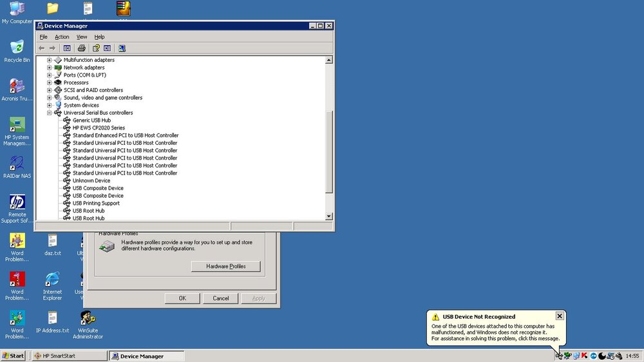Select Standard Enhanced PCI to USB Host Controller
Screen dimensions: 644x362
(126, 135)
